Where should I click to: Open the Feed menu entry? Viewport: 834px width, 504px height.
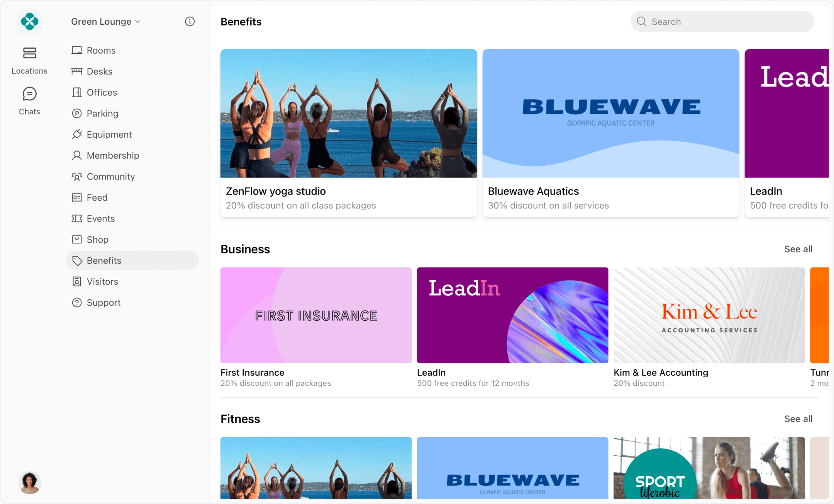(x=97, y=198)
